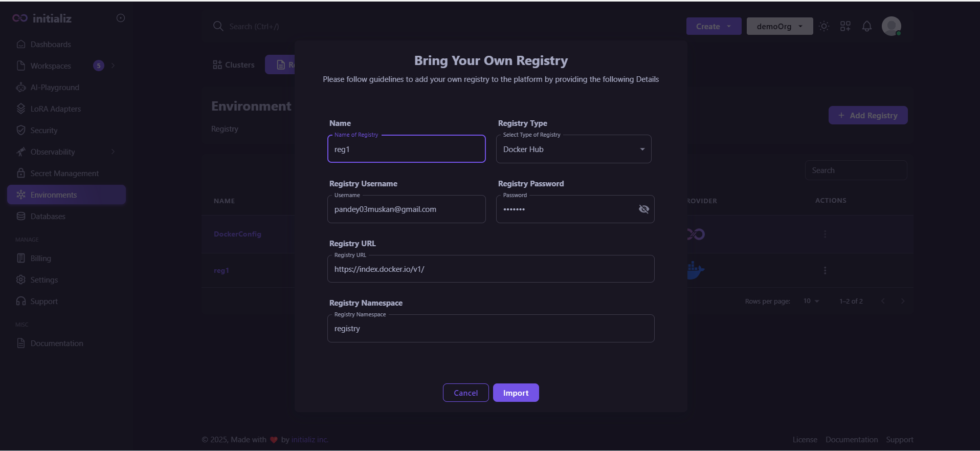Viewport: 980px width, 451px height.
Task: Click the Docker whale provider icon
Action: (696, 270)
